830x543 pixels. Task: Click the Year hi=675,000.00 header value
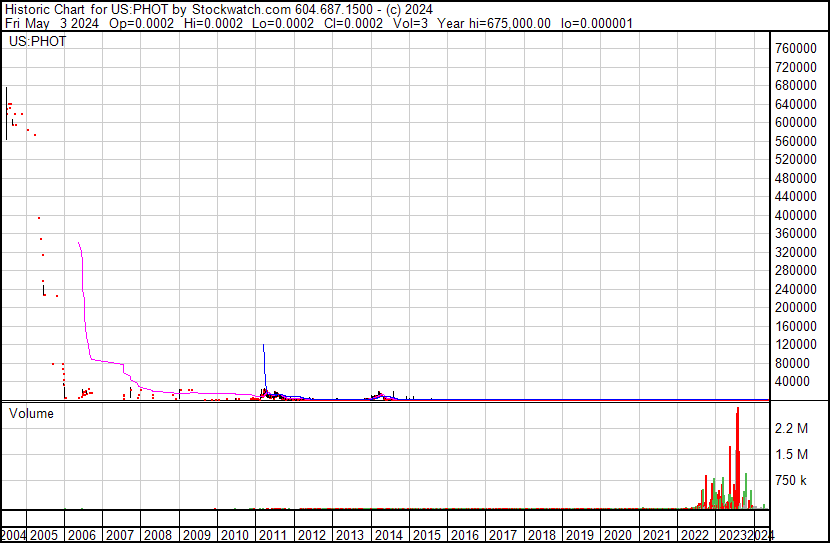click(494, 23)
